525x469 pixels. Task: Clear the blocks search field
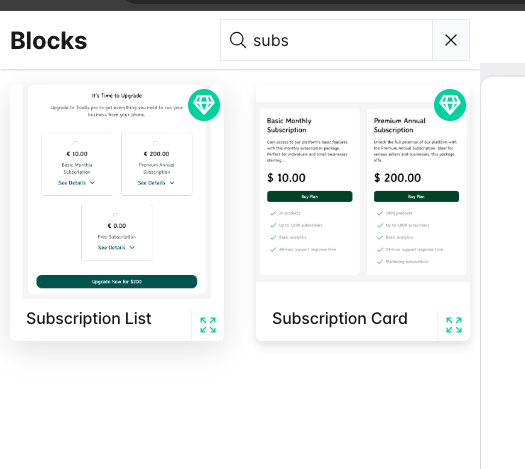tap(451, 40)
